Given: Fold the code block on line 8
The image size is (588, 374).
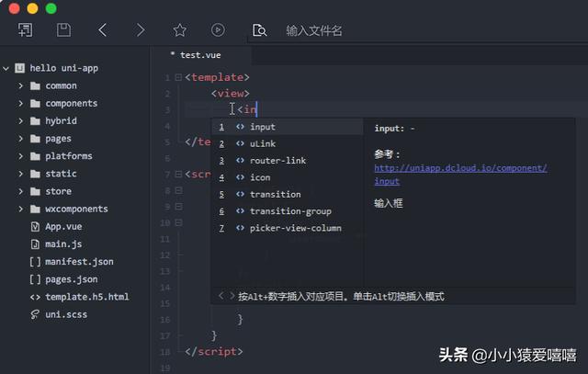Looking at the screenshot, I should click(179, 190).
